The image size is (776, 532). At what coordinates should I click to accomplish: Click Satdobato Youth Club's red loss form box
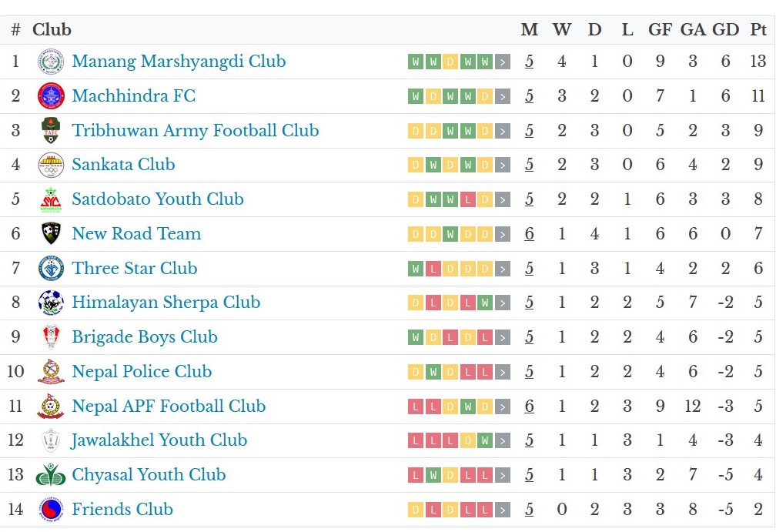pos(467,200)
